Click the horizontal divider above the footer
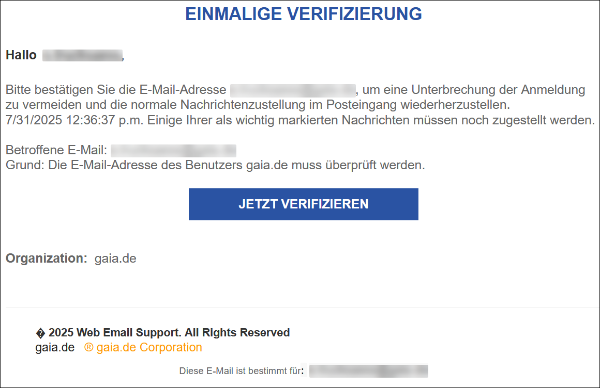This screenshot has width=600, height=388. pyautogui.click(x=300, y=307)
